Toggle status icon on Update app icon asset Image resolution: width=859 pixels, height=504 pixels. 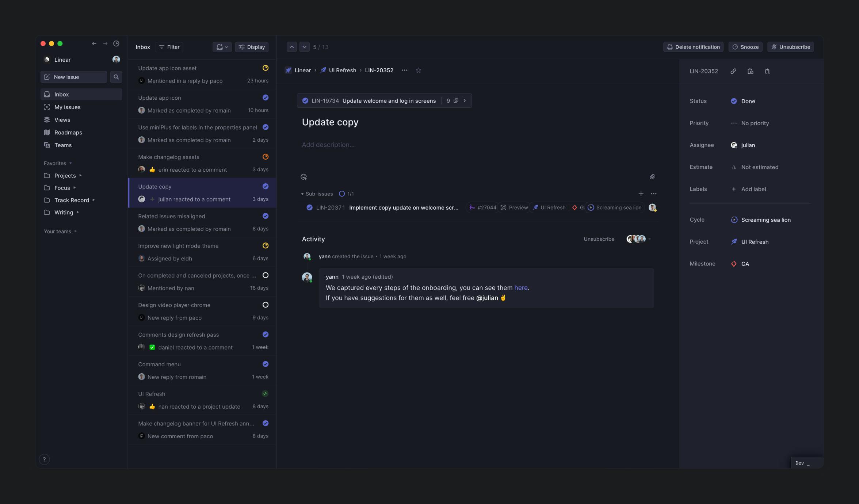tap(266, 68)
